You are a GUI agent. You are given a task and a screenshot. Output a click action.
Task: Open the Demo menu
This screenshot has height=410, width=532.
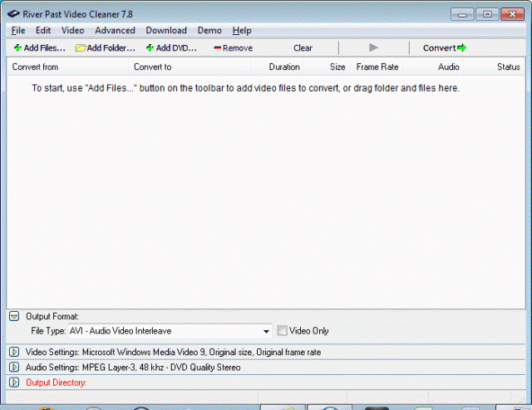point(209,31)
